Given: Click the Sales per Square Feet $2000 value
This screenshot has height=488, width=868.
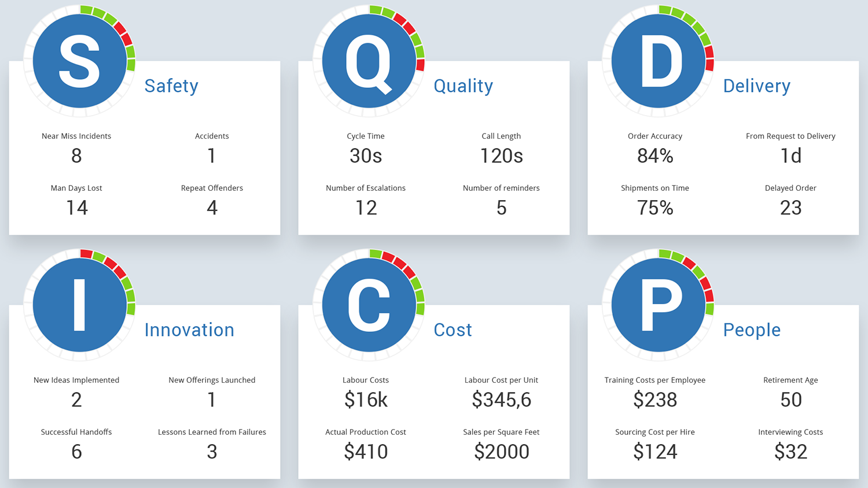Looking at the screenshot, I should [x=501, y=452].
